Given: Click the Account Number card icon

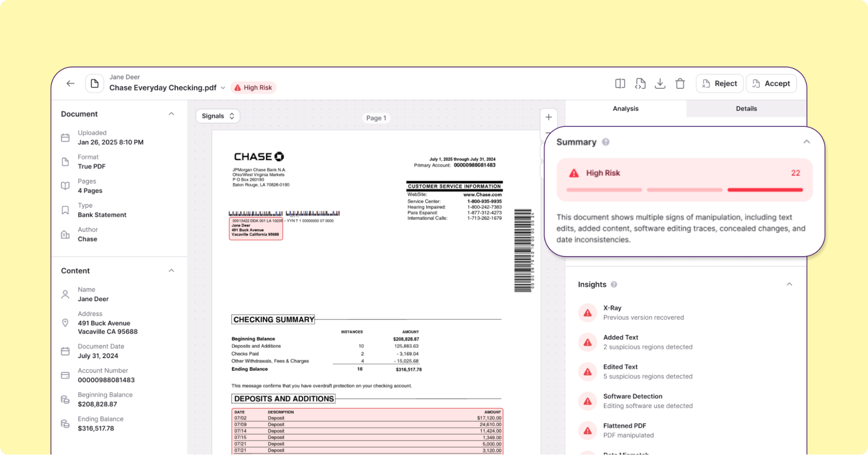Looking at the screenshot, I should click(65, 375).
